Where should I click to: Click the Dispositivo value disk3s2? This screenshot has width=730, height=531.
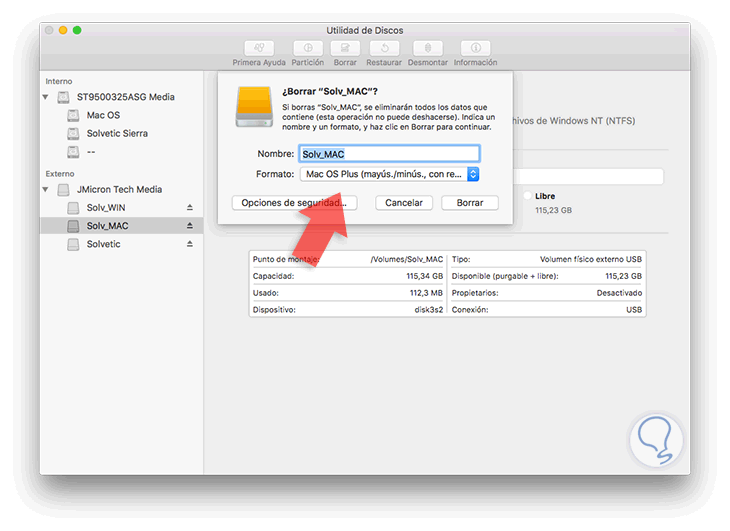pos(429,309)
